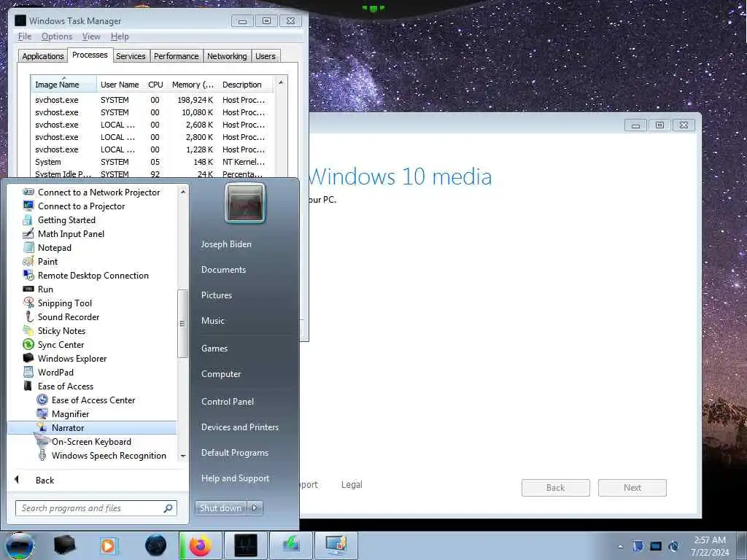Open Default Programs from Start menu
The image size is (747, 560).
[x=235, y=452]
